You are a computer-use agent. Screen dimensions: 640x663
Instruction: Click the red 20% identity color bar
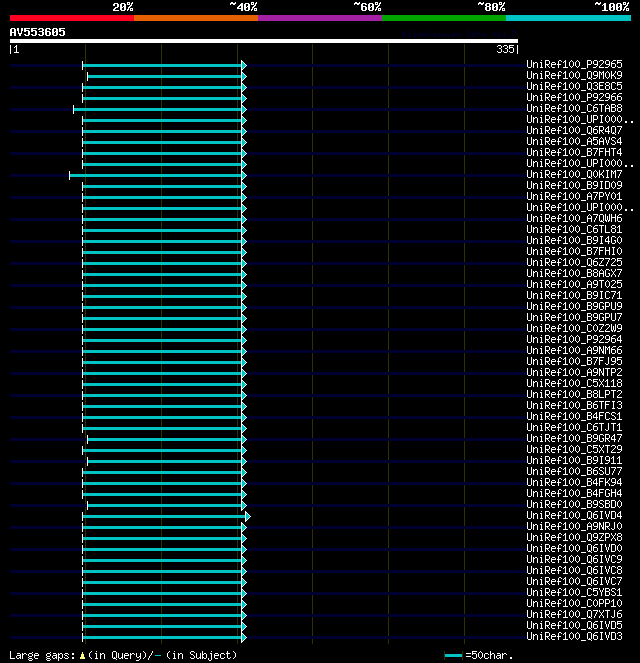pos(72,18)
